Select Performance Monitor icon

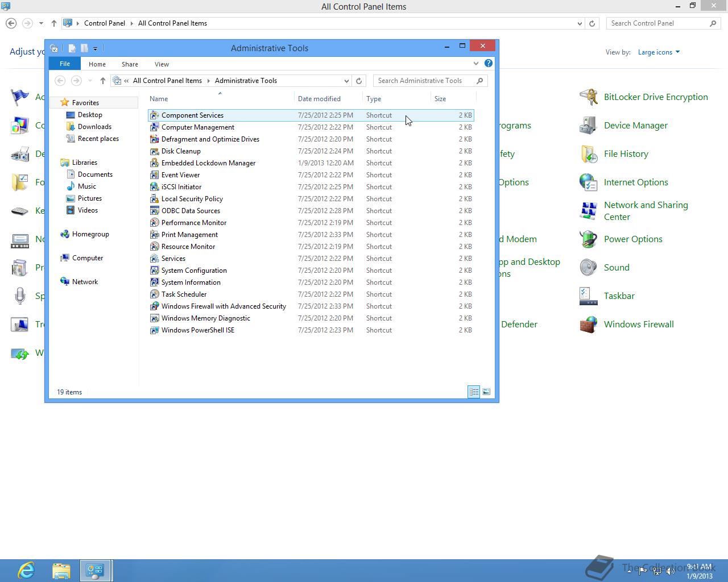(x=154, y=223)
